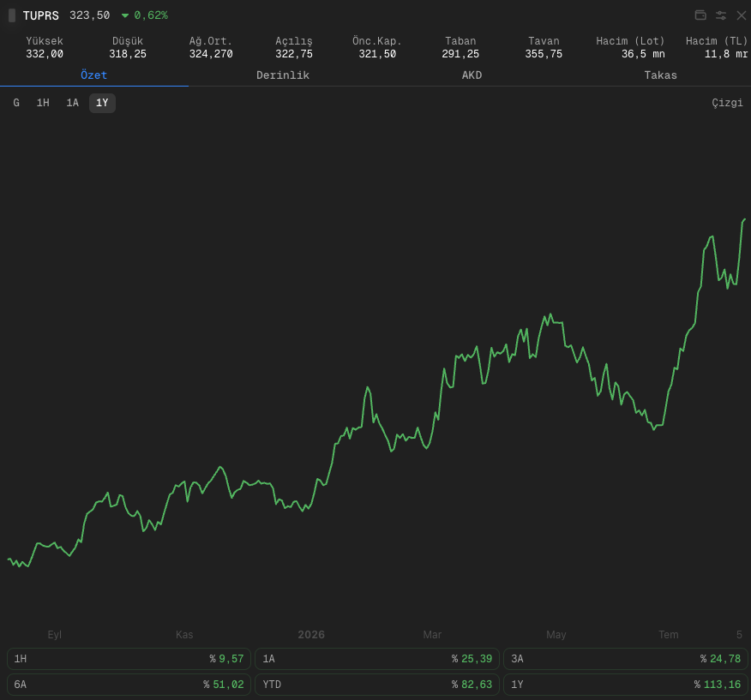Open the wallet icon in the header

click(700, 15)
